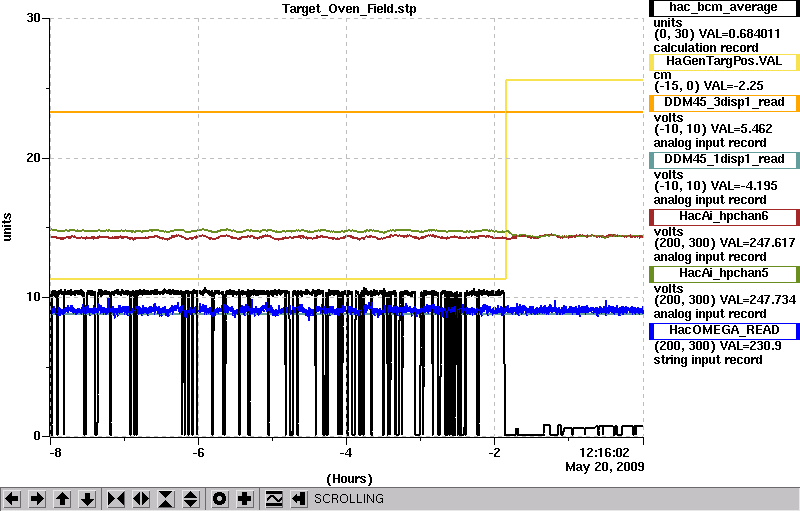The image size is (800, 511).
Task: Select the HacAi_hpchan5 curve legend
Action: point(723,274)
